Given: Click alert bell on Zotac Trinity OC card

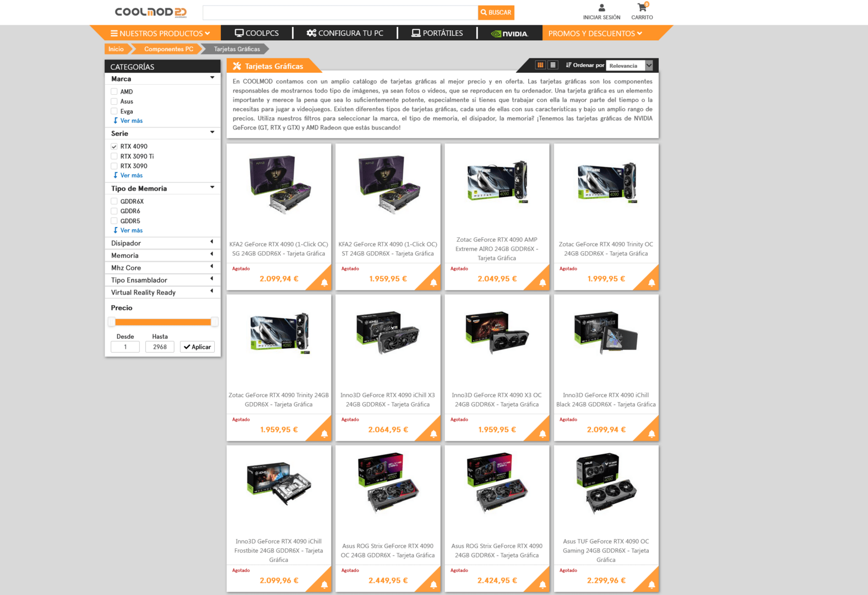Looking at the screenshot, I should point(652,283).
